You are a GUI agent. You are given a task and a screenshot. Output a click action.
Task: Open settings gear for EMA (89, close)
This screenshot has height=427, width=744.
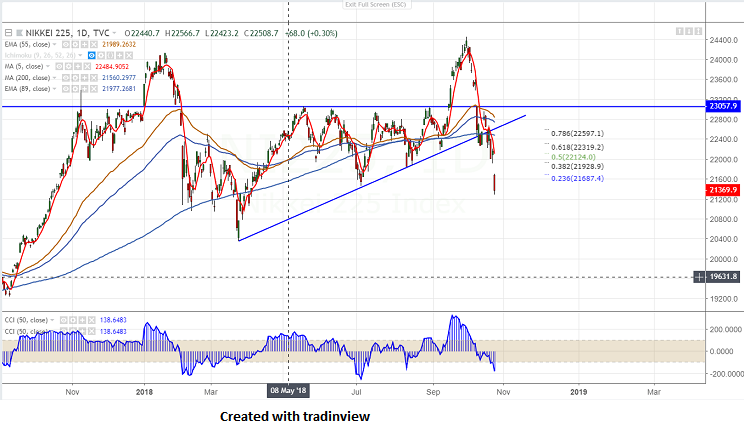(75, 89)
